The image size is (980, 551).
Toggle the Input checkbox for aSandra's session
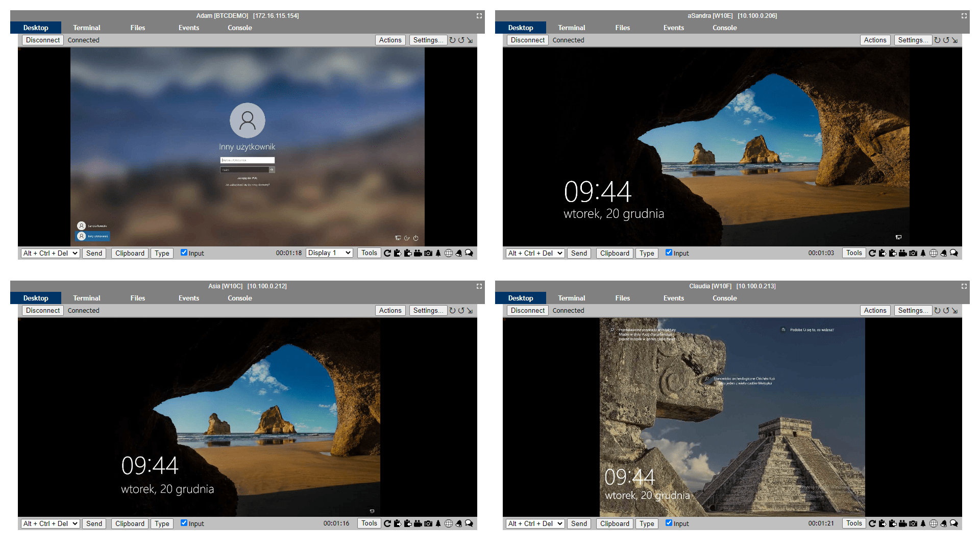[x=669, y=253]
